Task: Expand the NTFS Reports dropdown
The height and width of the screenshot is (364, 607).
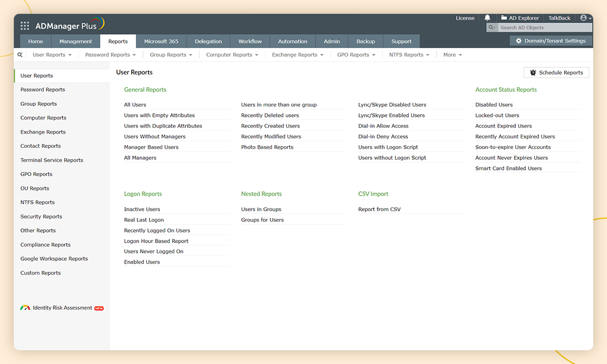Action: 409,55
